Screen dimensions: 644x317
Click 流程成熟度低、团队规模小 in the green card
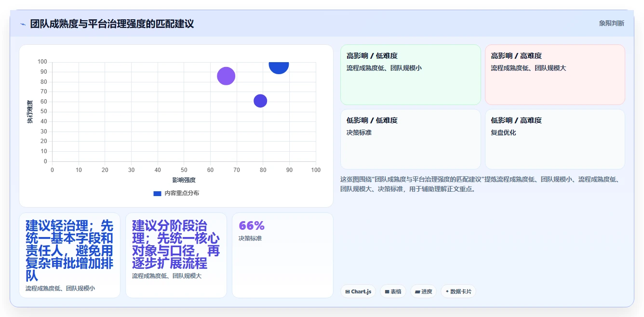[x=384, y=68]
